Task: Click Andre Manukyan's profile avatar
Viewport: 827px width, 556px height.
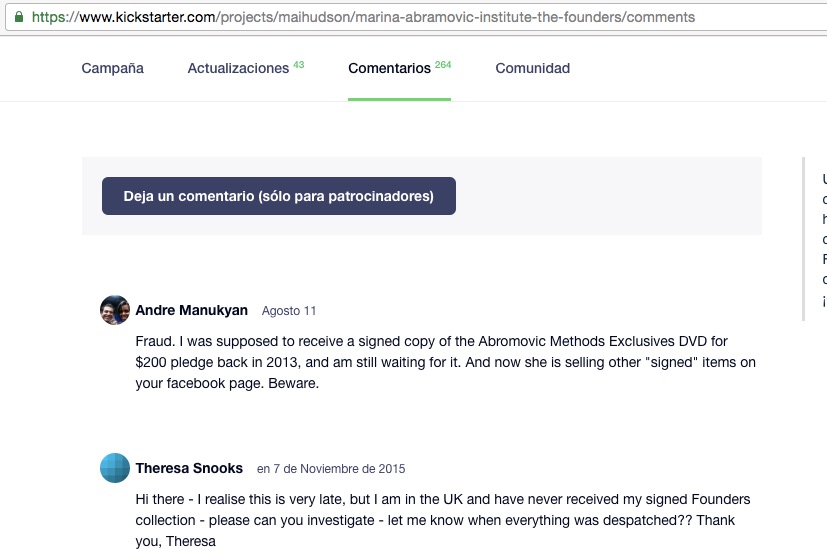Action: tap(115, 310)
